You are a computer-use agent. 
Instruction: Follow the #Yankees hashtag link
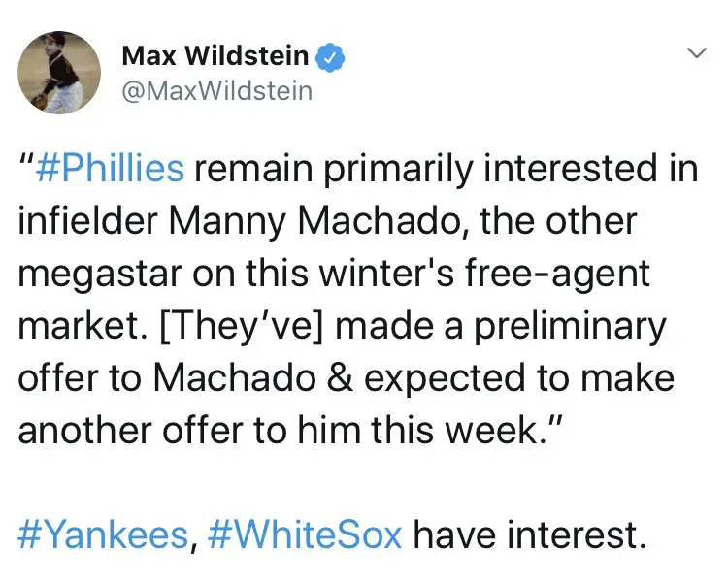pos(101,535)
